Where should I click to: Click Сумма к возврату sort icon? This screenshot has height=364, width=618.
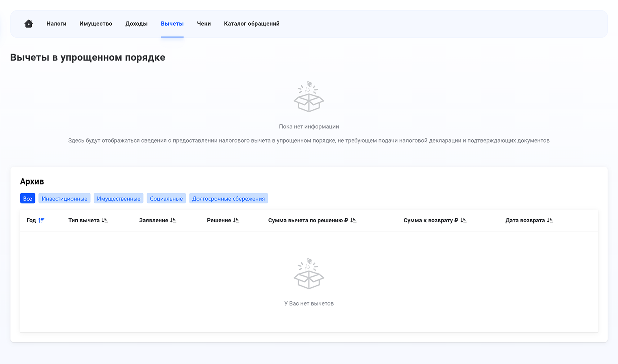[x=463, y=220]
